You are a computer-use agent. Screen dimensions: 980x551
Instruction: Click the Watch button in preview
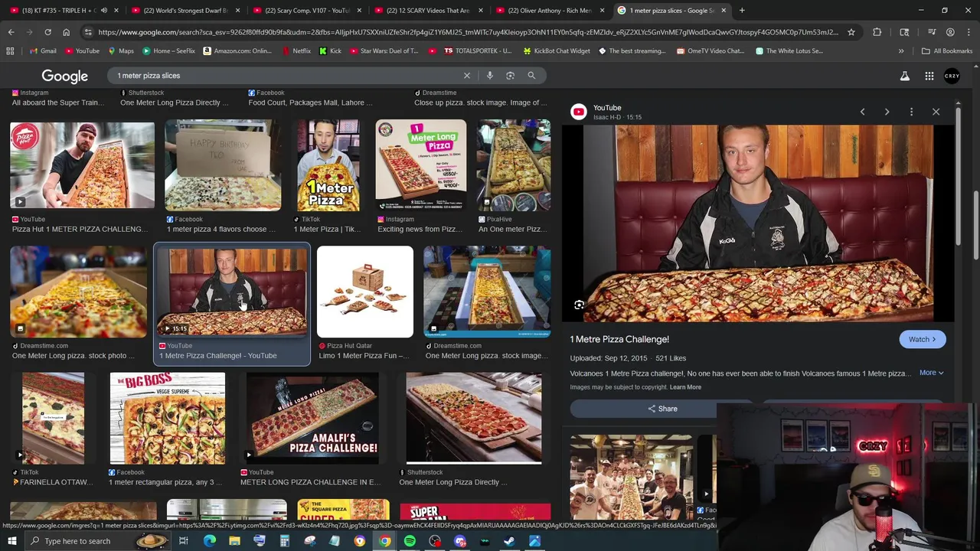(x=923, y=340)
